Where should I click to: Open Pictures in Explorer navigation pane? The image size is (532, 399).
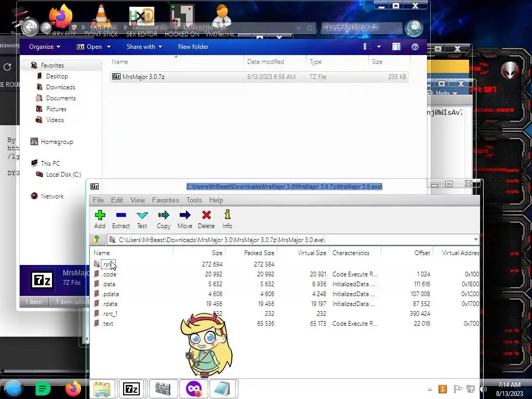(x=56, y=109)
